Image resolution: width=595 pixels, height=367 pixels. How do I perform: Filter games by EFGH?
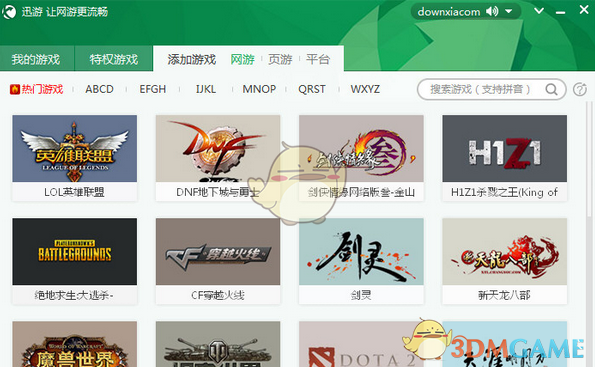tap(153, 89)
